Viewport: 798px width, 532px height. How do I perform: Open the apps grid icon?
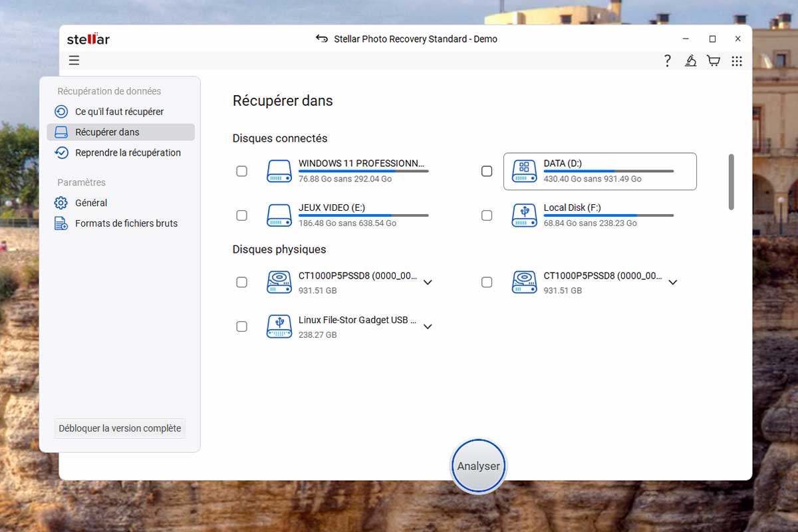pos(737,61)
